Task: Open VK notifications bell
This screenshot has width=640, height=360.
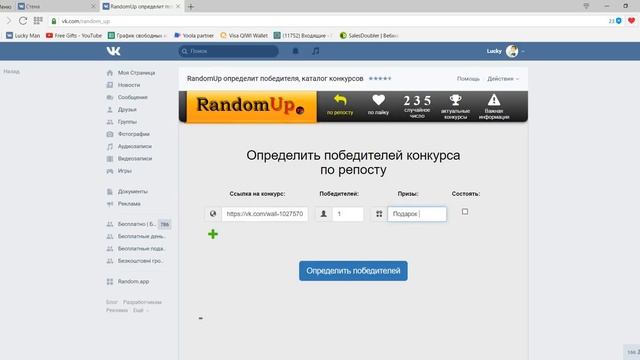Action: pyautogui.click(x=295, y=51)
